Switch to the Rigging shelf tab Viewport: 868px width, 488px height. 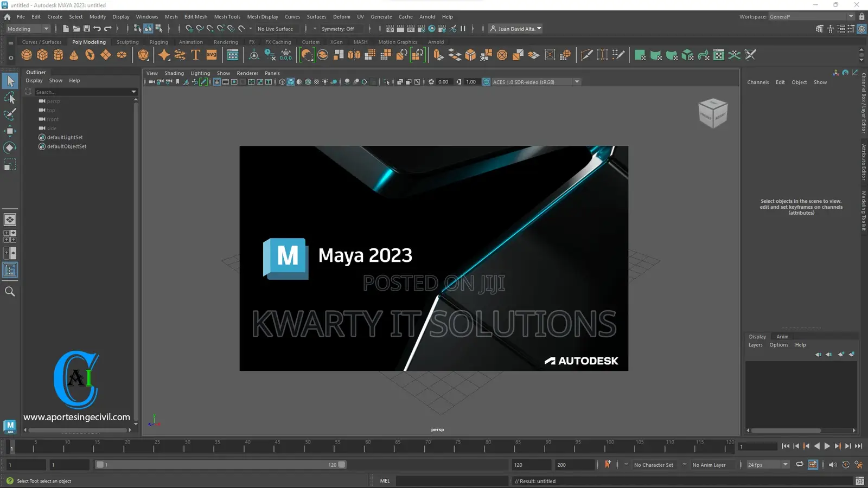[x=158, y=42]
